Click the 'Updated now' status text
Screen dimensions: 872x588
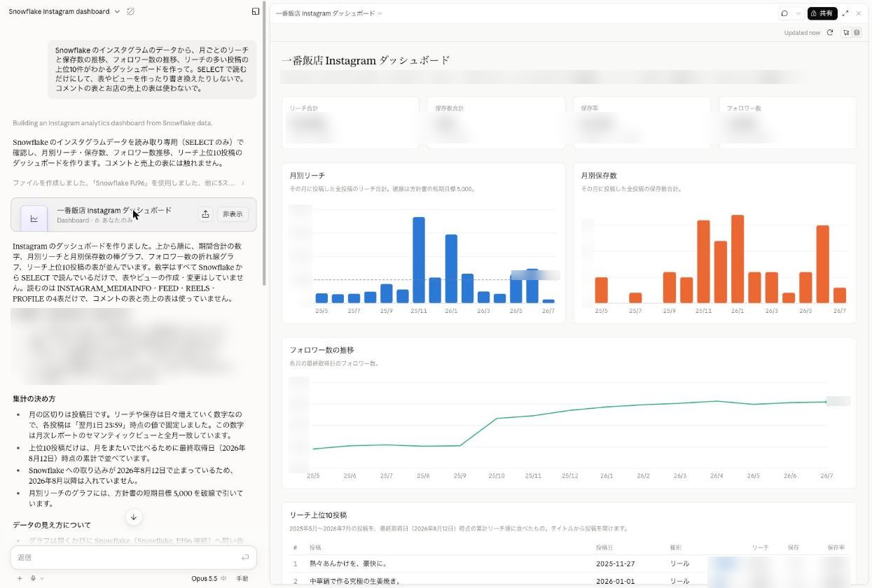coord(802,33)
